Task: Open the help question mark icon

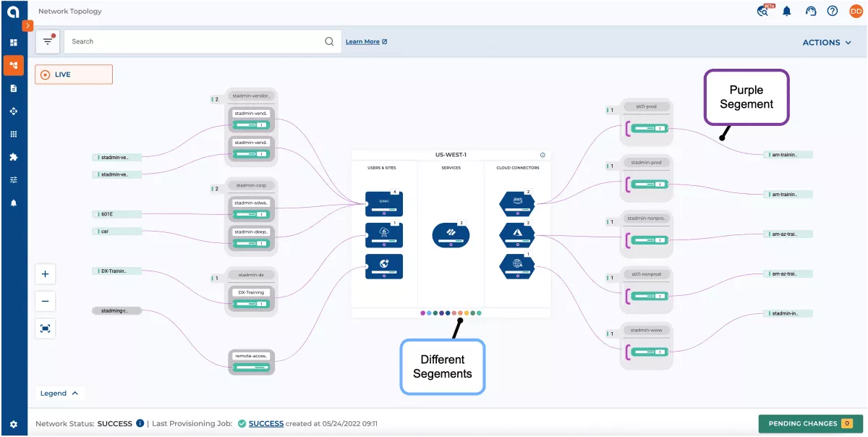Action: [x=832, y=11]
